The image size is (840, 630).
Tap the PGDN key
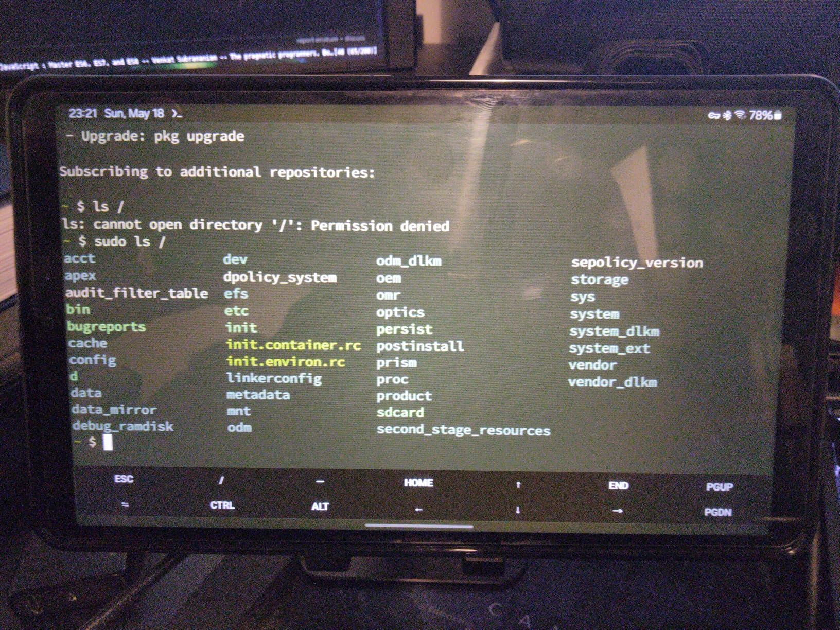tap(717, 512)
